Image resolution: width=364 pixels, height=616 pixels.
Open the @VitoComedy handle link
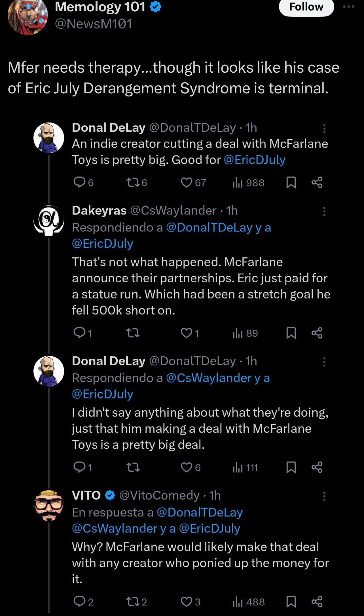tap(159, 495)
